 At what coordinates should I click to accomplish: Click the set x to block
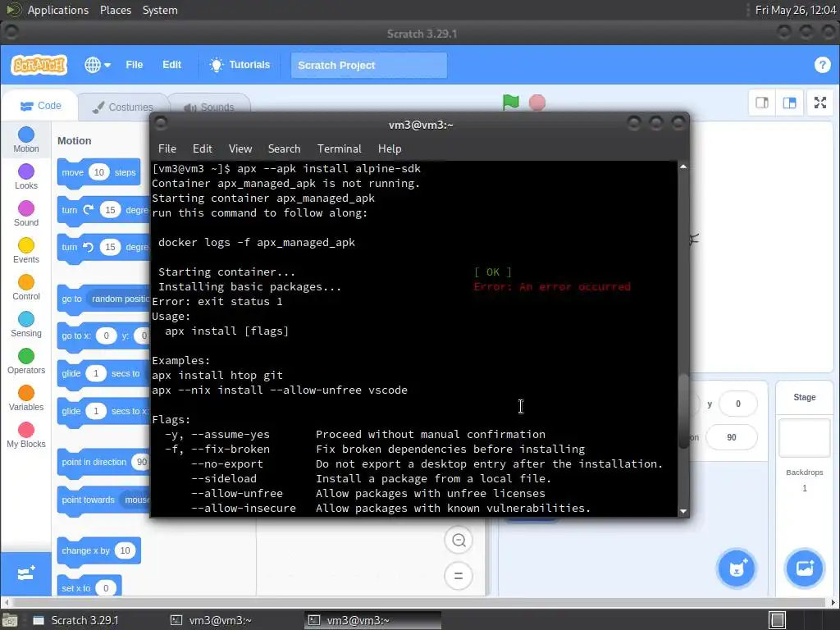tap(76, 587)
